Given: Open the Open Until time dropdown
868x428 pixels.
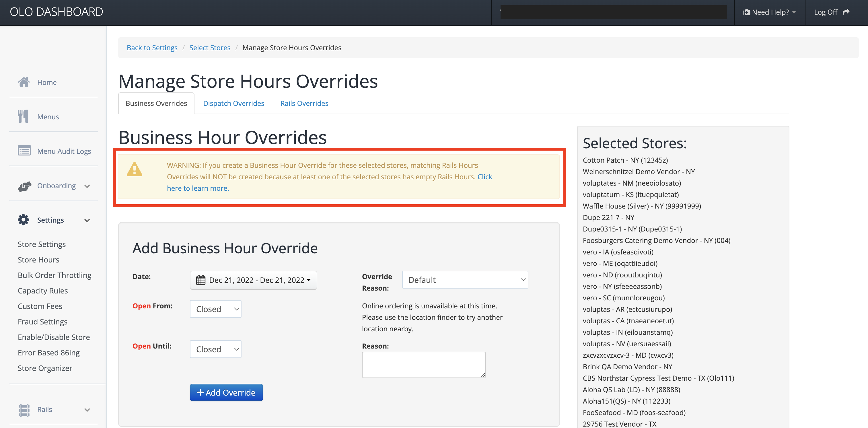Looking at the screenshot, I should 216,349.
